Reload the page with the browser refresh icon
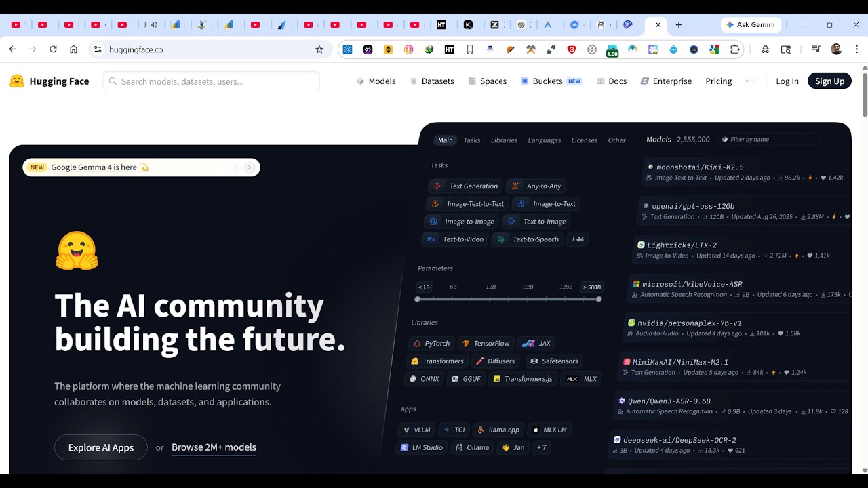 click(x=53, y=49)
